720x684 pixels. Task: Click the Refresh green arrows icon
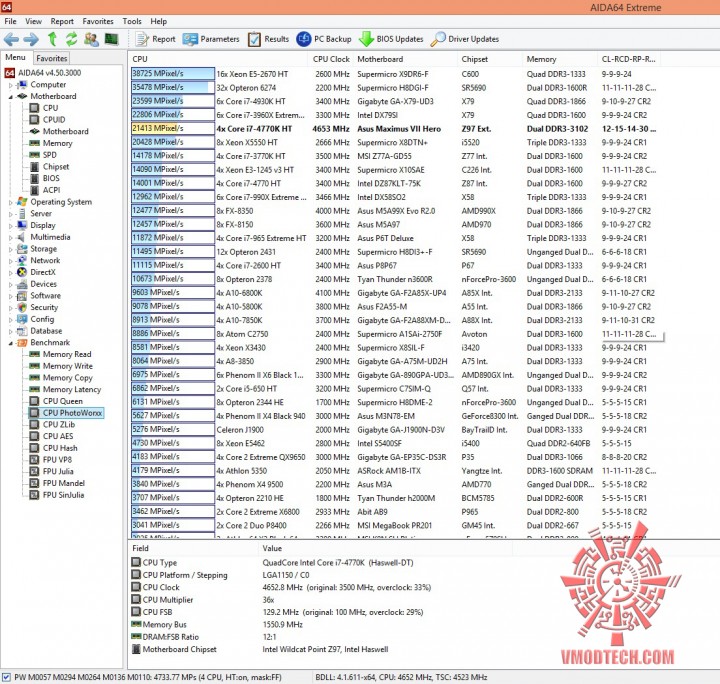coord(71,39)
